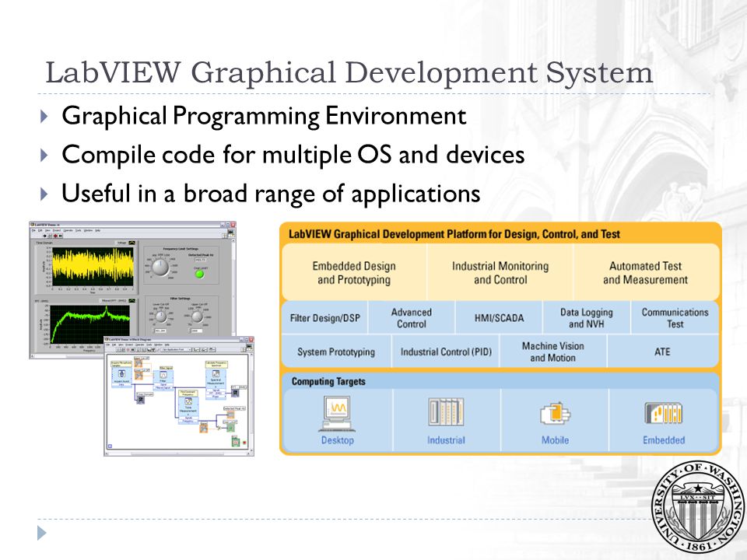The width and height of the screenshot is (747, 560).
Task: Click the Industrial Monitoring and Control cell
Action: [500, 272]
